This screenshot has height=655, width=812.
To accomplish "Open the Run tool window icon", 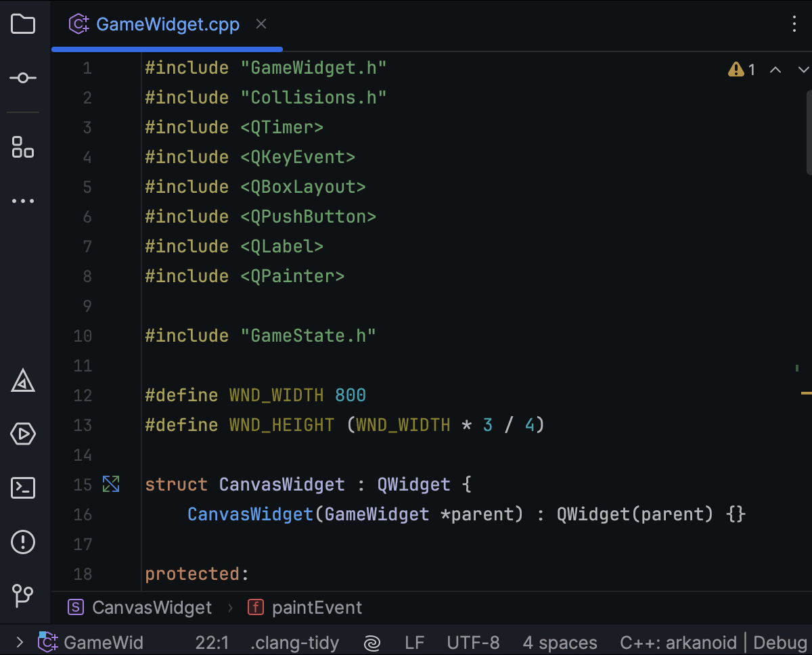I will 23,434.
